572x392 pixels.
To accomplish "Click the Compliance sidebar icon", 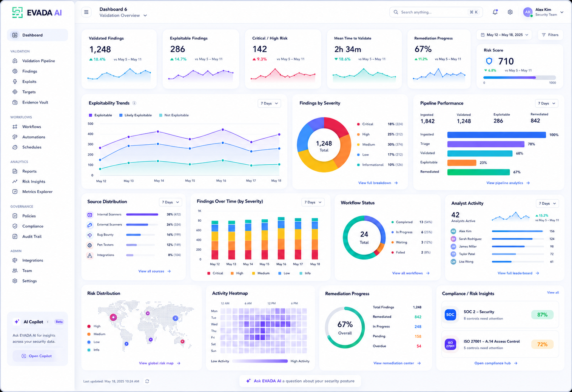I will tap(15, 226).
